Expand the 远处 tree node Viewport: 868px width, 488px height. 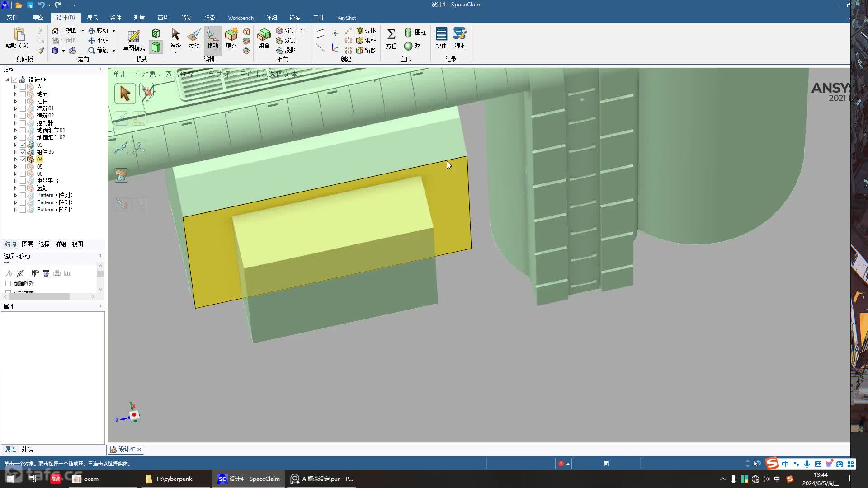(x=15, y=188)
